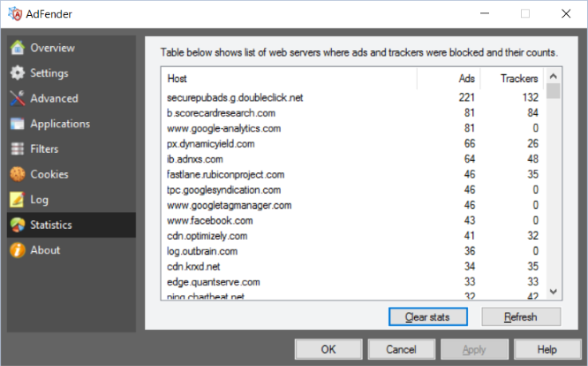Select the www.google-analytics.com row

pyautogui.click(x=352, y=128)
